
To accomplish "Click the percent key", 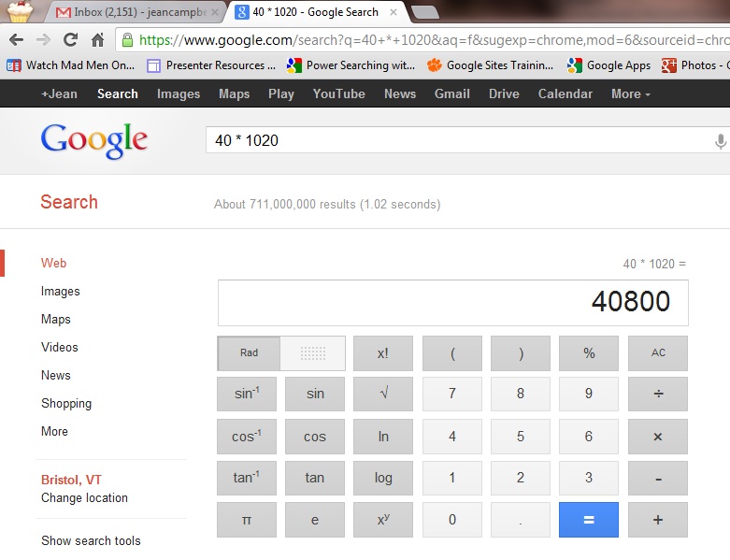I will pos(589,352).
